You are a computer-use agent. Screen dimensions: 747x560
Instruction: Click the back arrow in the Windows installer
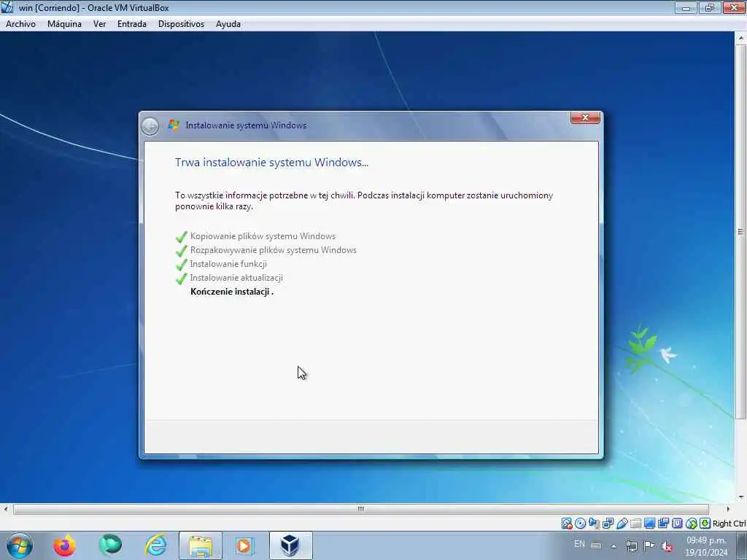tap(150, 126)
